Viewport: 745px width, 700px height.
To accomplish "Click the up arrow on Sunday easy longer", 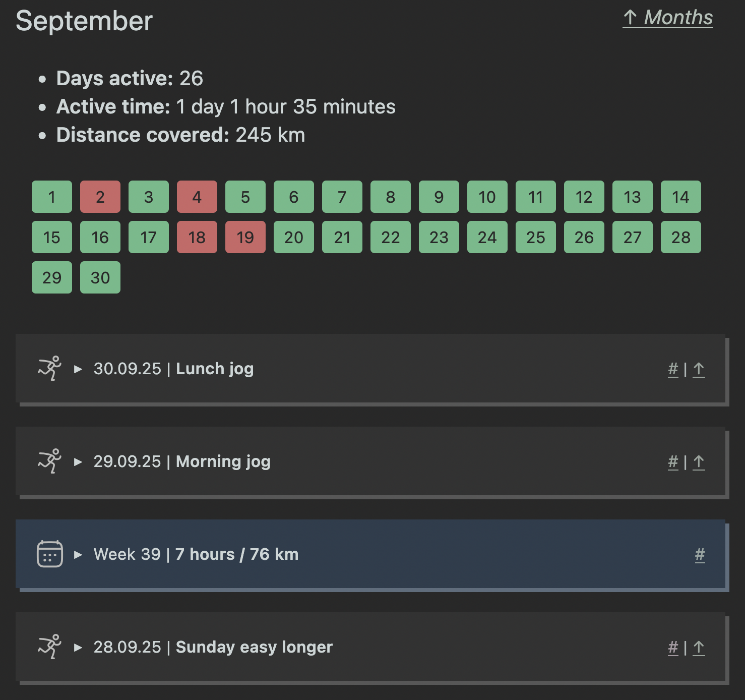I will tap(699, 648).
